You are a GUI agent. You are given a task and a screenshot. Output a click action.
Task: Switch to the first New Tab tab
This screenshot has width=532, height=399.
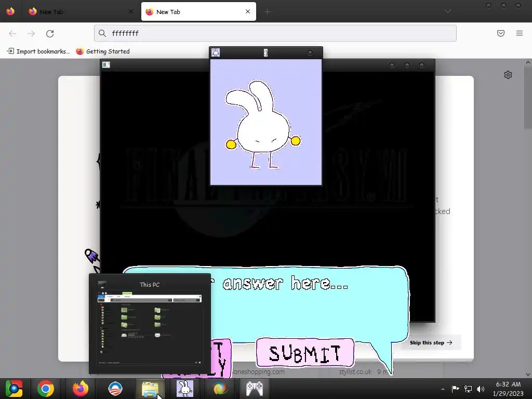pyautogui.click(x=81, y=11)
